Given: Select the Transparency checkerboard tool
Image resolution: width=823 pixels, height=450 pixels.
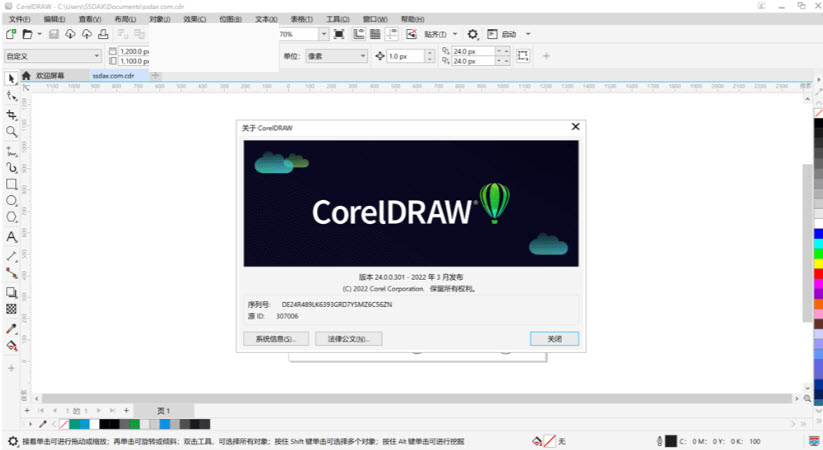Looking at the screenshot, I should [x=11, y=309].
